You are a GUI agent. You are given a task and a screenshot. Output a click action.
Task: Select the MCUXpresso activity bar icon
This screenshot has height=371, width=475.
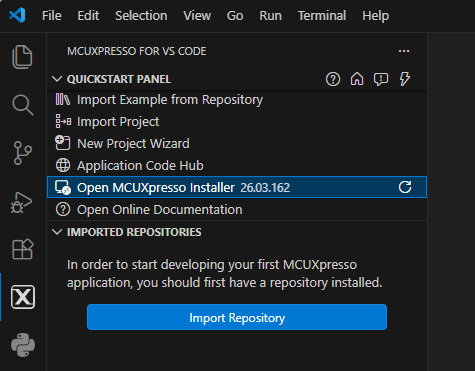pyautogui.click(x=23, y=297)
